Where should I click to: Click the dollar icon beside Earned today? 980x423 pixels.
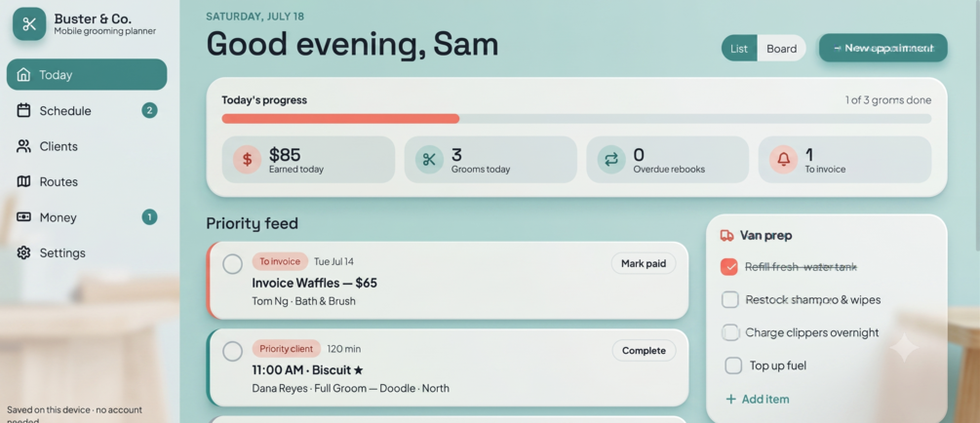(247, 159)
